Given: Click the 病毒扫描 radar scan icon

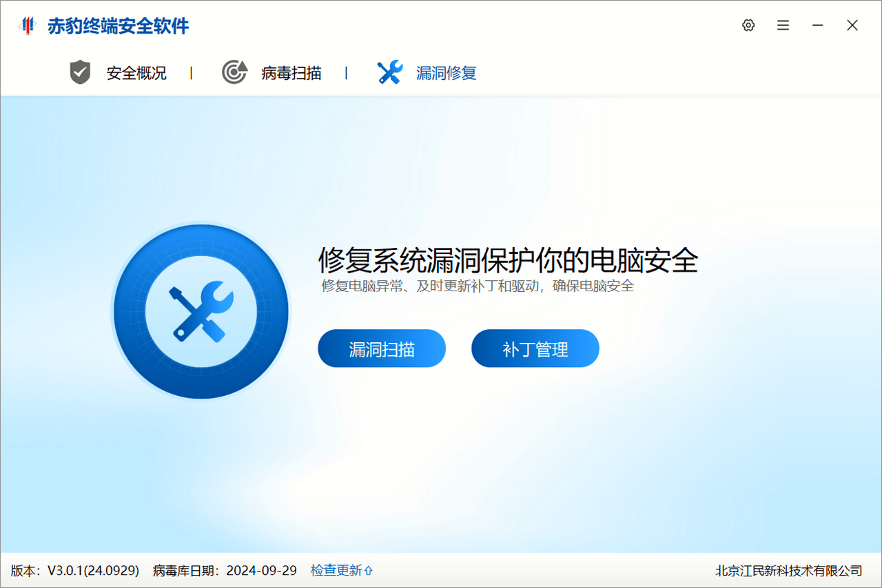Looking at the screenshot, I should click(234, 71).
